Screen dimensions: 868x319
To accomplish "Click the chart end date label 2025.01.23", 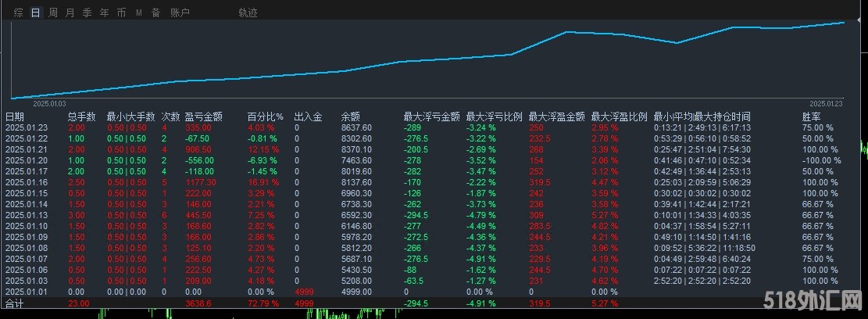I will [x=826, y=103].
